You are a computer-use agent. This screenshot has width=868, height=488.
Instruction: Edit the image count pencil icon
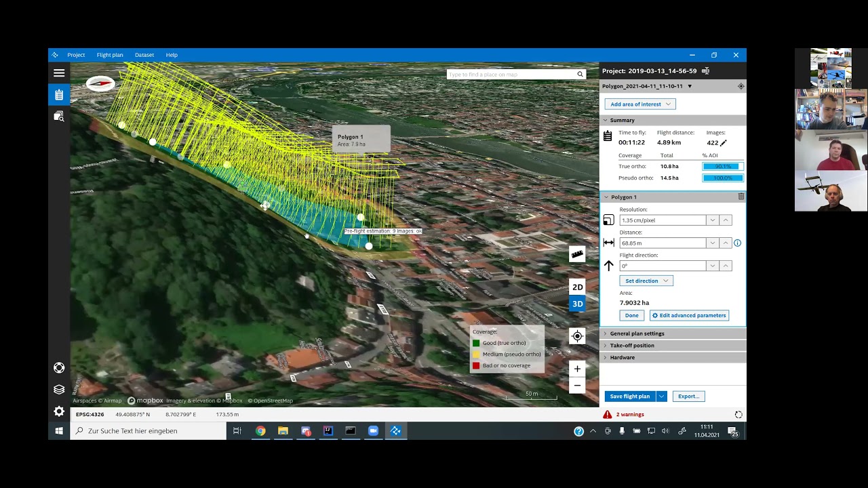click(724, 143)
